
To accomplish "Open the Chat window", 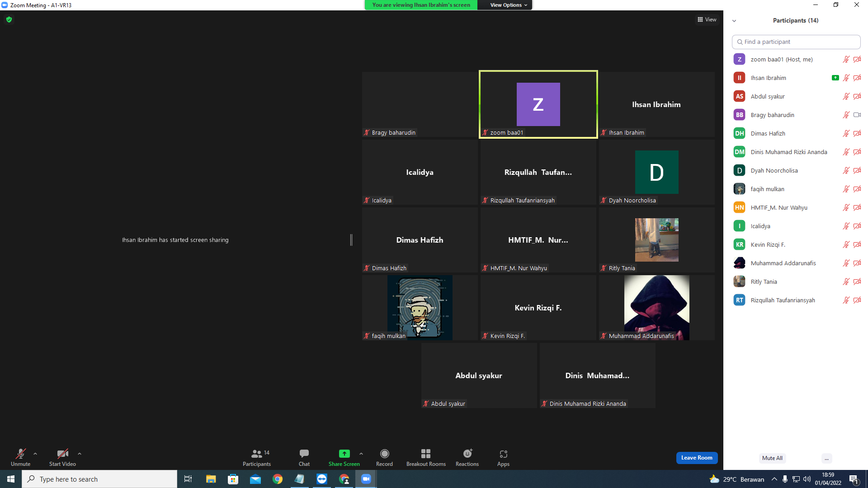I will point(304,457).
